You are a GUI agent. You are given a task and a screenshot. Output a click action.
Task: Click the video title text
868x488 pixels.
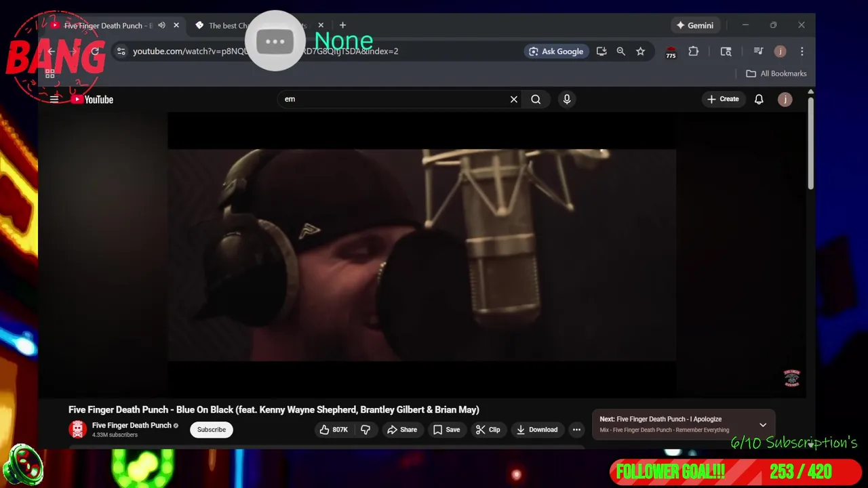(x=274, y=409)
